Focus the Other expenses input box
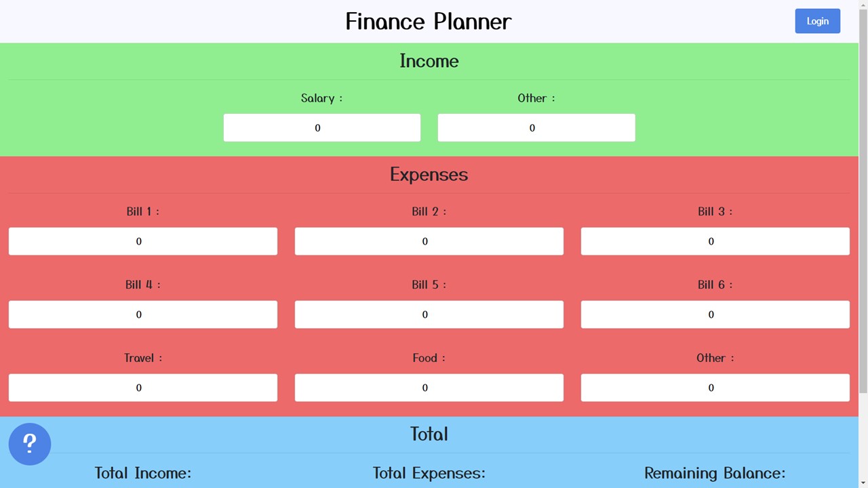This screenshot has height=488, width=868. point(715,388)
